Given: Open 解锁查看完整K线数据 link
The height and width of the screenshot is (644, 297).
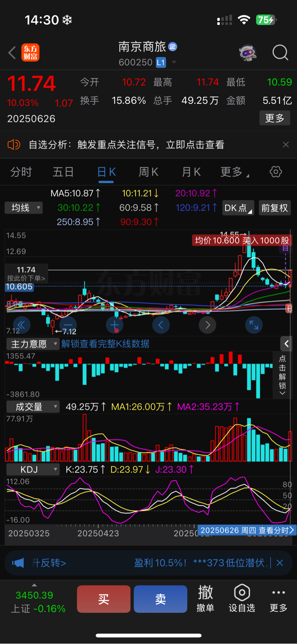Looking at the screenshot, I should [105, 344].
